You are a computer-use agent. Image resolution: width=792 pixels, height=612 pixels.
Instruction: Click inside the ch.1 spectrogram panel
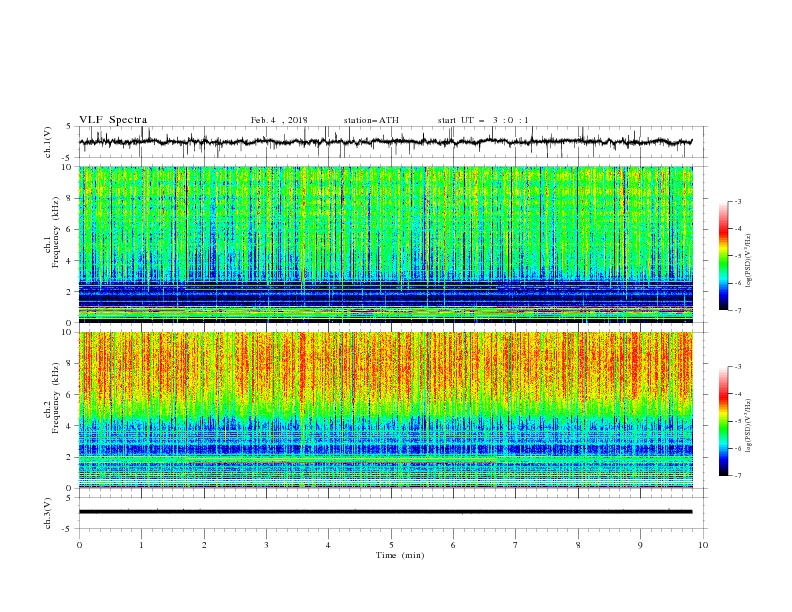385,244
